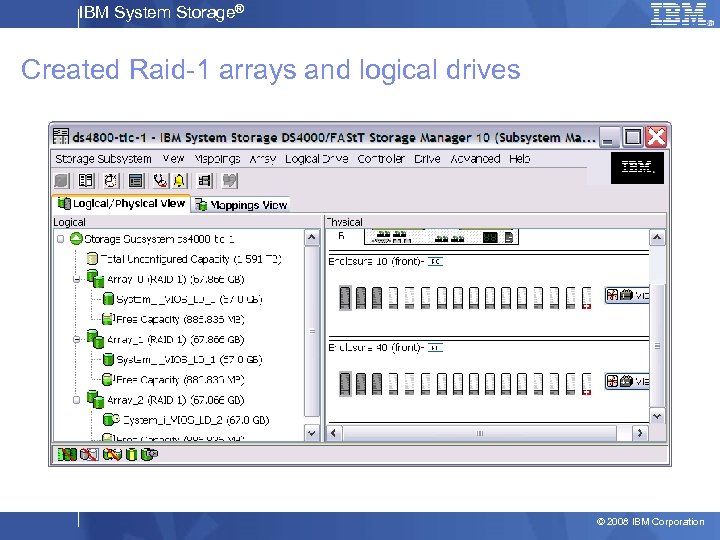Select the Logical/Physical View tab

(x=121, y=203)
